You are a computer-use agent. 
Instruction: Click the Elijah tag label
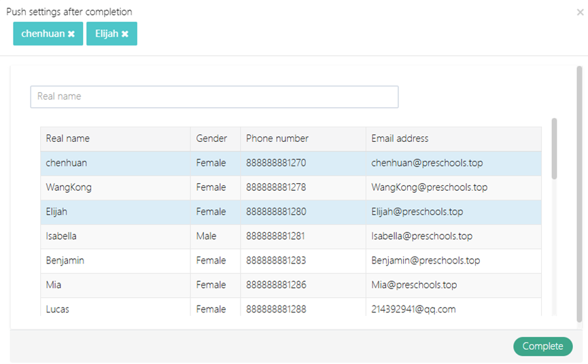107,34
